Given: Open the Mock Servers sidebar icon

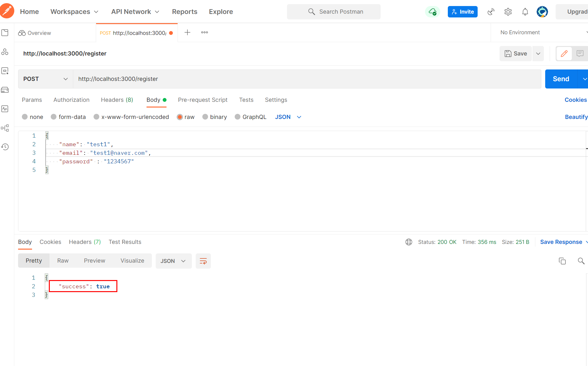Looking at the screenshot, I should [5, 90].
